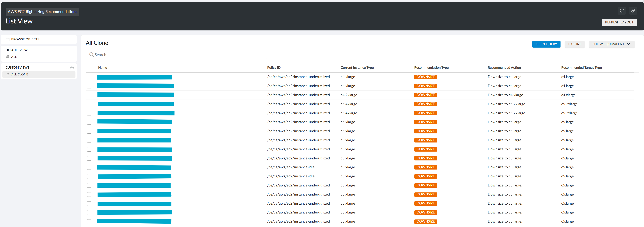Image resolution: width=644 pixels, height=227 pixels.
Task: Click the table icon beside Browse Objects
Action: [x=8, y=40]
